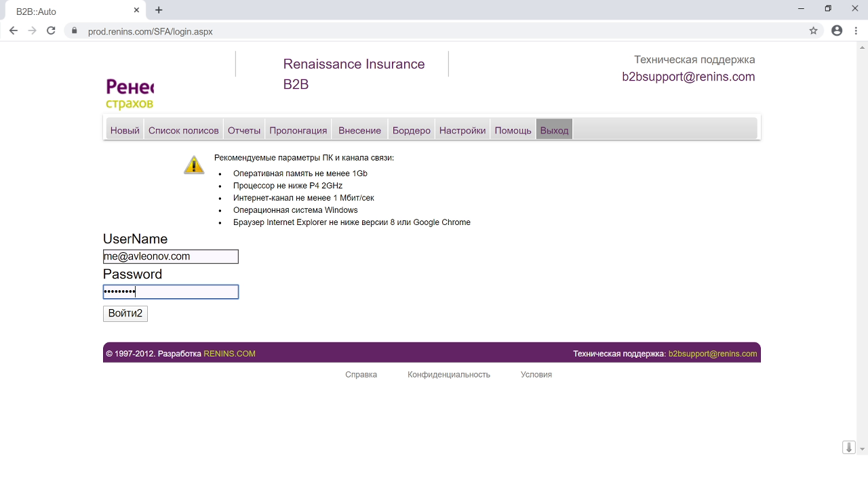Click the b2bsupport@renins.com header link
Viewport: 868px width, 488px height.
688,77
